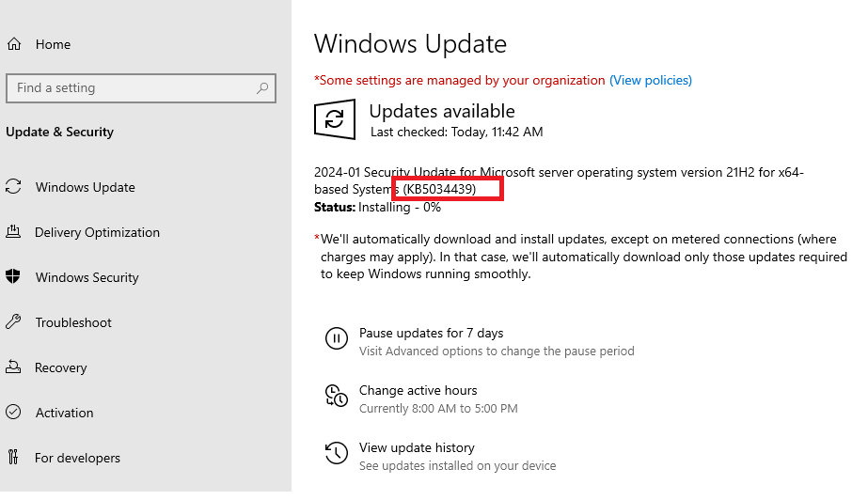The width and height of the screenshot is (868, 500).
Task: Open Delivery Optimization settings
Action: coord(97,232)
